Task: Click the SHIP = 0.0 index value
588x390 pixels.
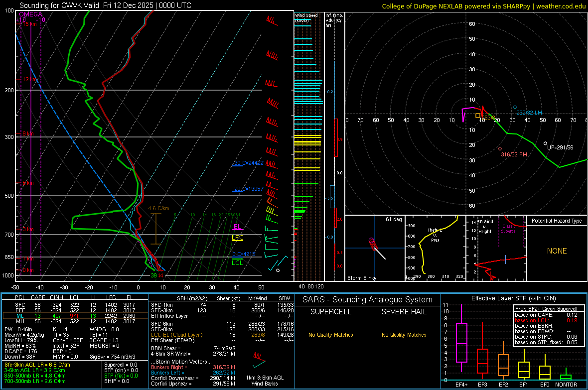Action: 117,381
